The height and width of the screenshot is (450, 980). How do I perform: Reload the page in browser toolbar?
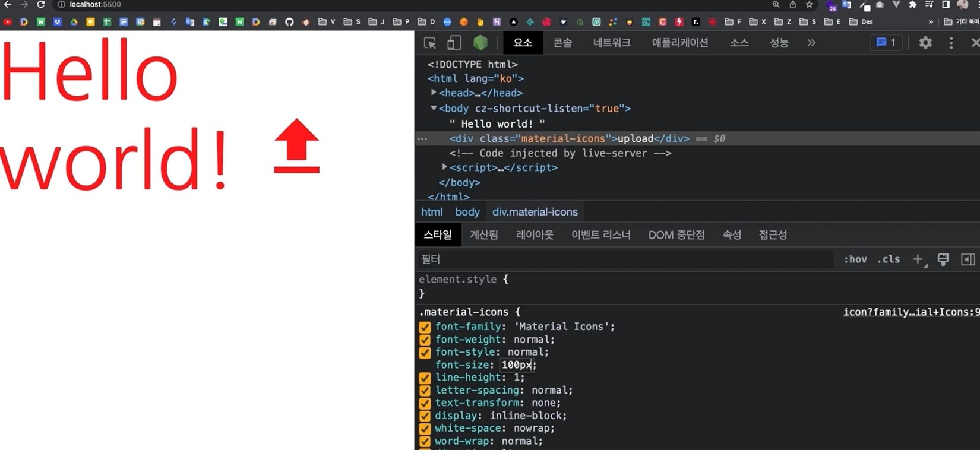40,5
